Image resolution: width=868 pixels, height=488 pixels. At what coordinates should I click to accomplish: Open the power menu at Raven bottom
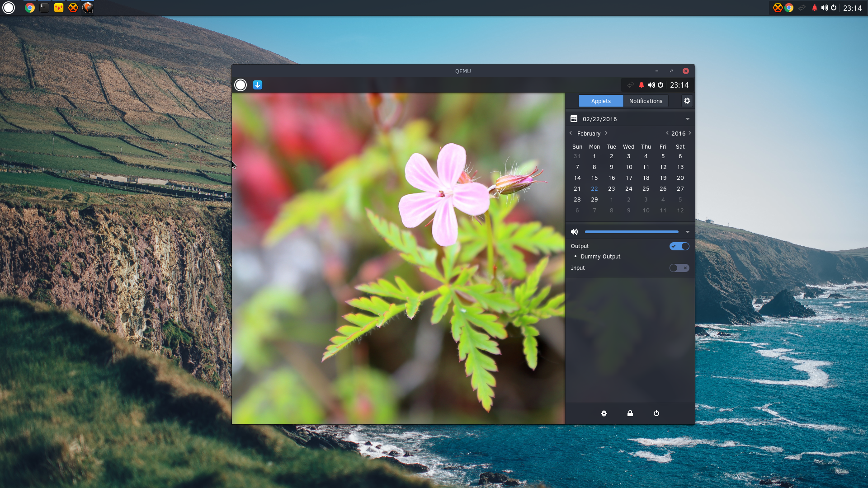(x=656, y=413)
